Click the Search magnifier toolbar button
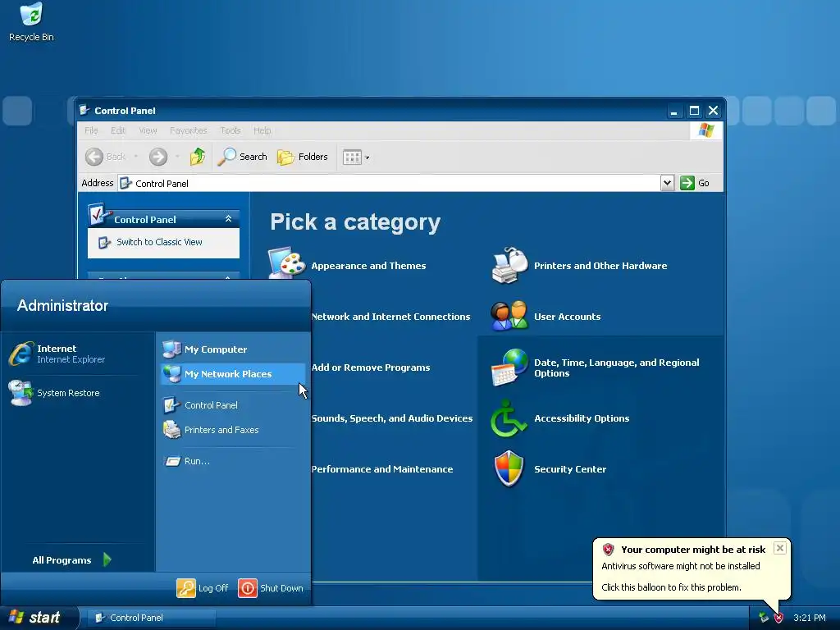Viewport: 840px width, 630px height. 242,157
